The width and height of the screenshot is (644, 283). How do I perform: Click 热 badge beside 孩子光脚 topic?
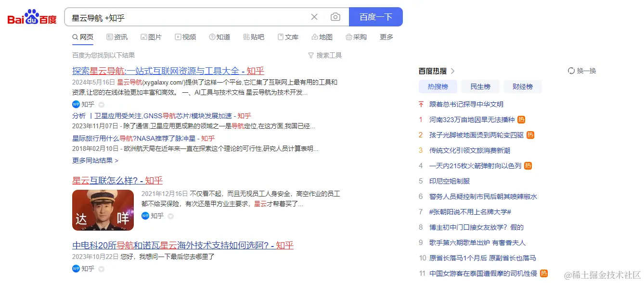[x=530, y=135]
